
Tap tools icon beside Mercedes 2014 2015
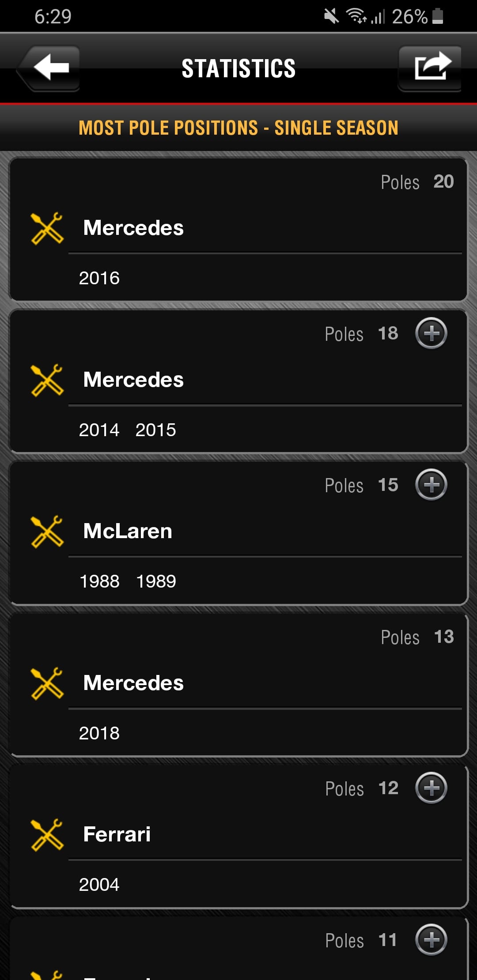(x=47, y=380)
